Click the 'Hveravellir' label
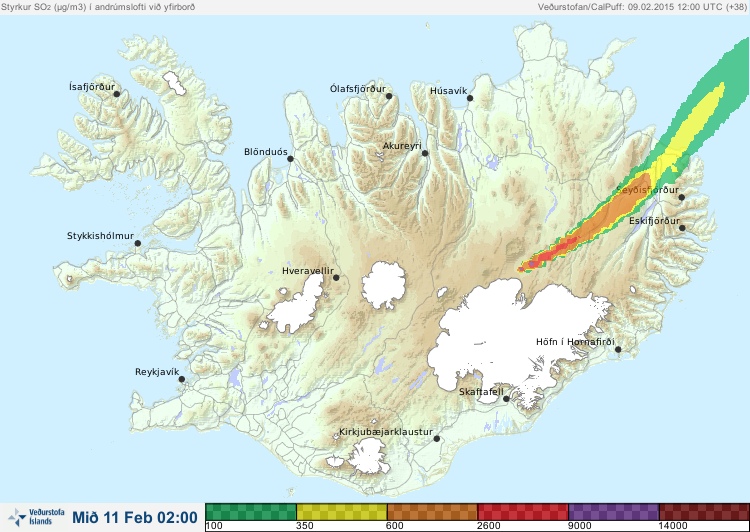Screen dimensions: 750x532 coord(308,271)
